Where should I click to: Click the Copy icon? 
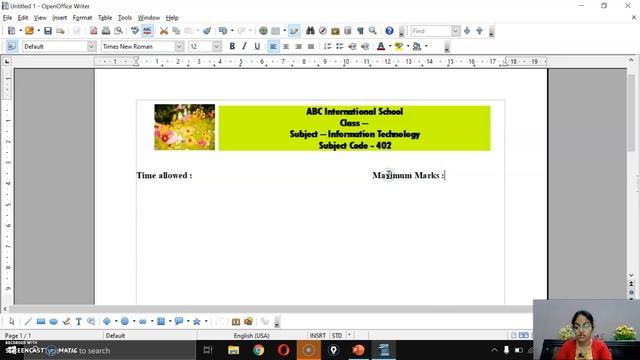click(x=176, y=31)
